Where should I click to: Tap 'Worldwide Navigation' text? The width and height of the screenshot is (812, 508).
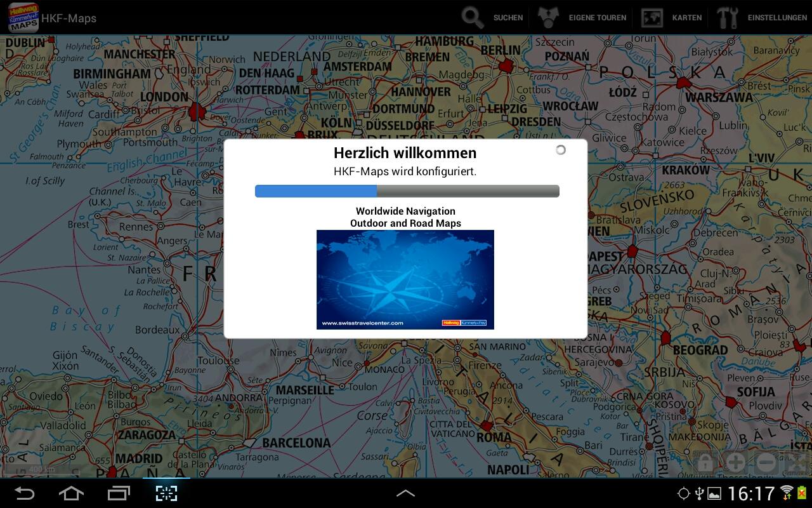click(405, 211)
